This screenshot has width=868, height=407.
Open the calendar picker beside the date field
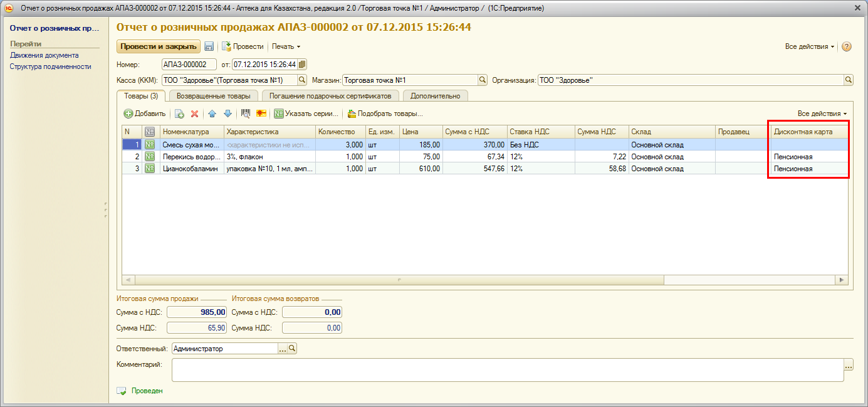pyautogui.click(x=301, y=64)
